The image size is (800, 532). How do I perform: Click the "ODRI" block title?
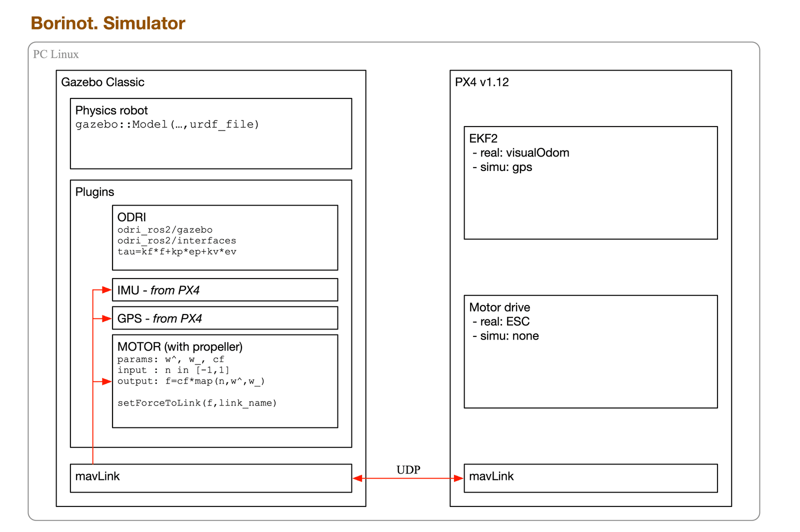(131, 217)
